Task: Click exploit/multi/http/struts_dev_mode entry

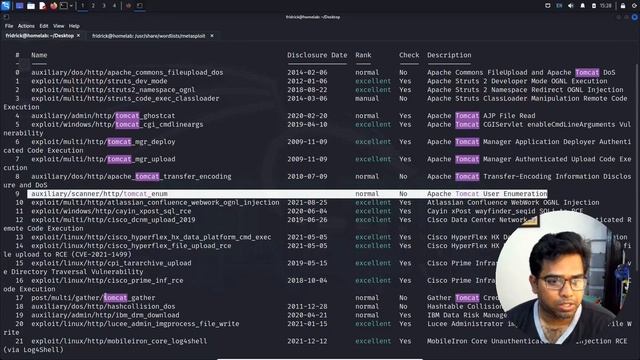Action: click(x=99, y=81)
